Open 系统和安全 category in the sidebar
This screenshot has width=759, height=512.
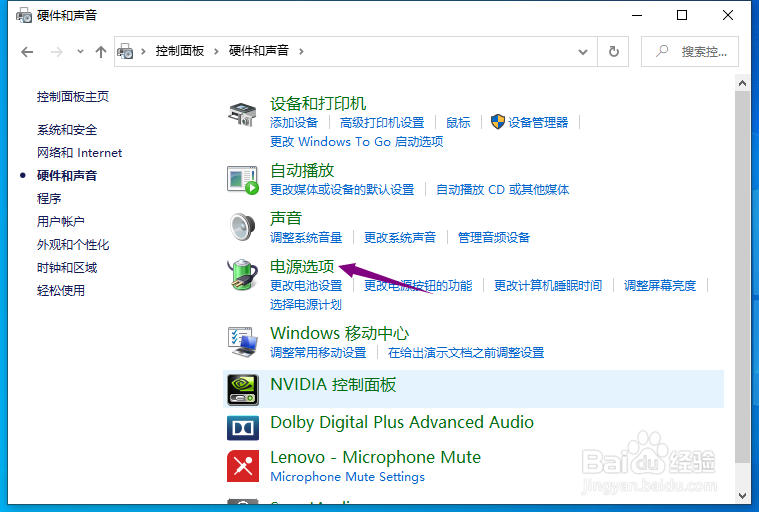67,130
